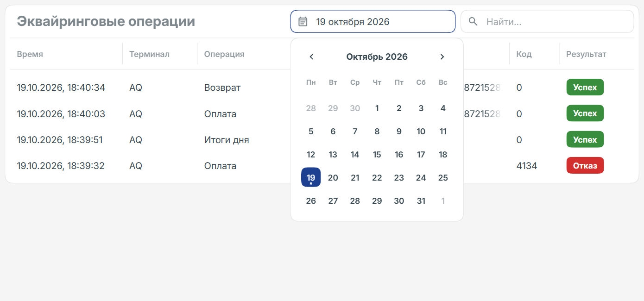This screenshot has height=301, width=644.
Task: Pick day 15 in the calendar
Action: [x=377, y=155]
